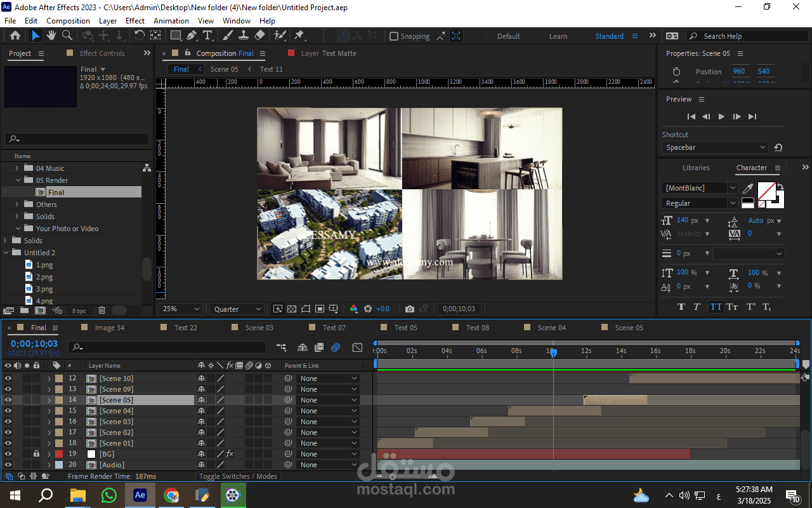Screen dimensions: 812x508
Task: Click the Take Snapshot camera icon
Action: tap(410, 309)
